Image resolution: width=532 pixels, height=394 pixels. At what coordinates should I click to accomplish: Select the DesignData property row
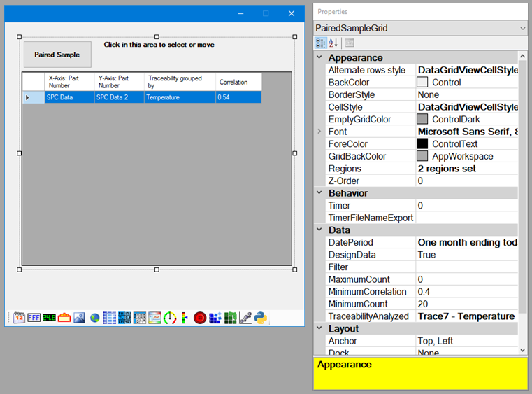tap(371, 255)
